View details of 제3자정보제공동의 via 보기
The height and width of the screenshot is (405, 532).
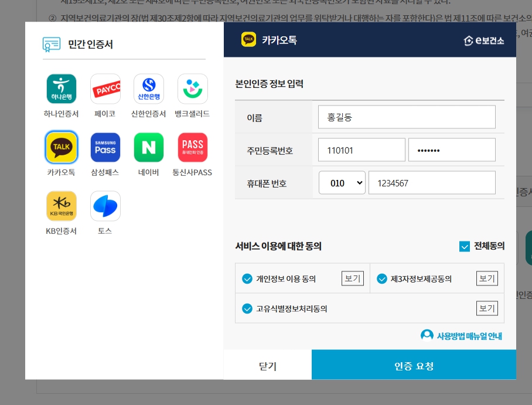point(487,278)
